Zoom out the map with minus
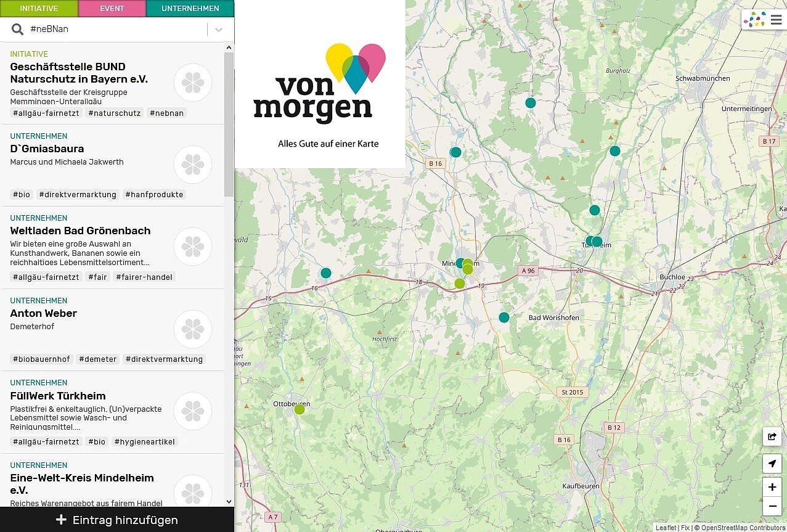The height and width of the screenshot is (532, 787). pos(772,507)
